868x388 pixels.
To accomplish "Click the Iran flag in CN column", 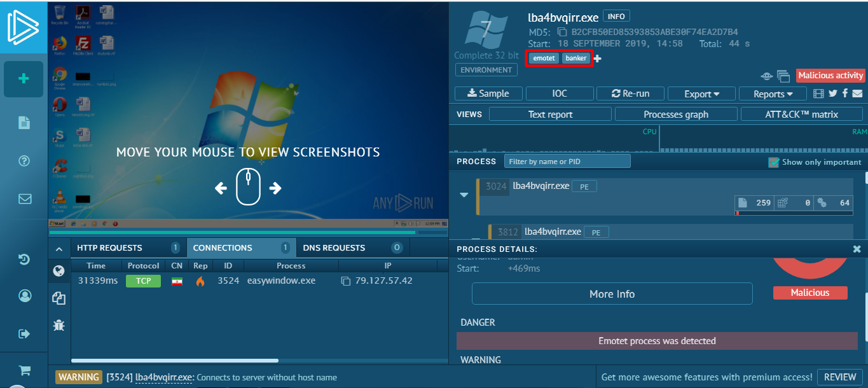I will coord(177,281).
